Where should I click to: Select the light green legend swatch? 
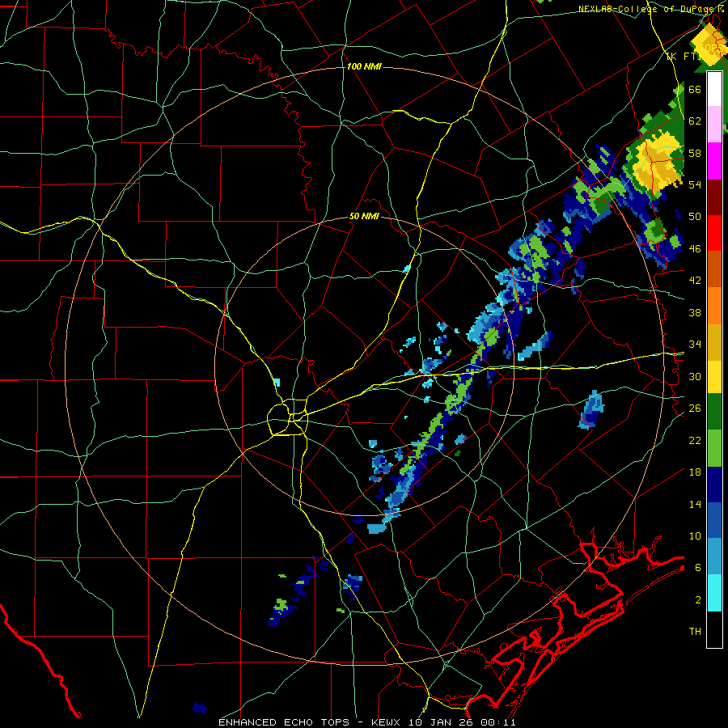coord(714,448)
